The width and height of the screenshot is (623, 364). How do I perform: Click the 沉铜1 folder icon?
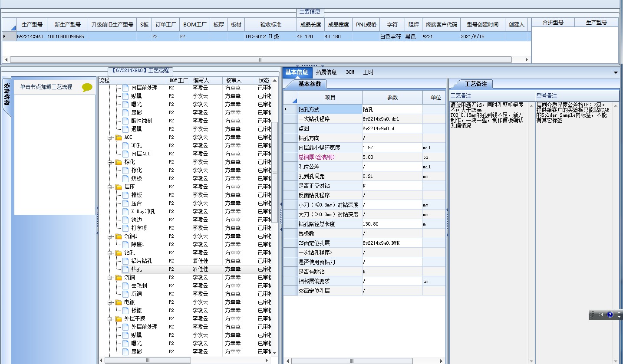coord(119,236)
